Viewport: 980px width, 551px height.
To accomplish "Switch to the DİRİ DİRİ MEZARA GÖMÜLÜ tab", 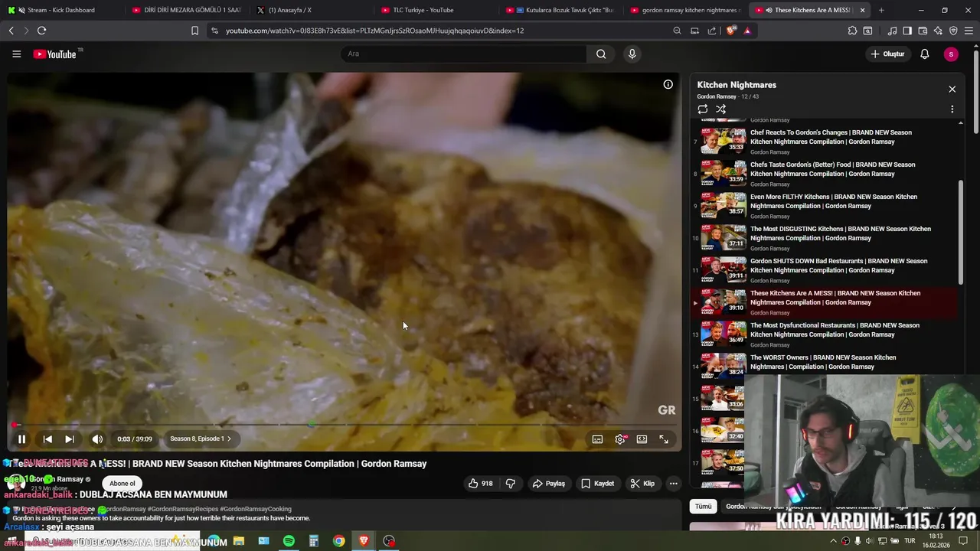I will [185, 10].
